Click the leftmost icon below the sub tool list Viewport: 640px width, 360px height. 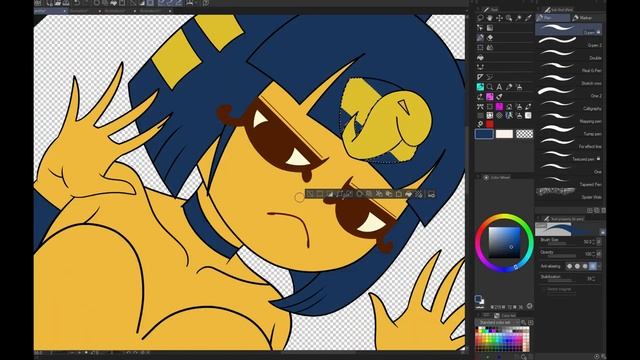tap(590, 210)
